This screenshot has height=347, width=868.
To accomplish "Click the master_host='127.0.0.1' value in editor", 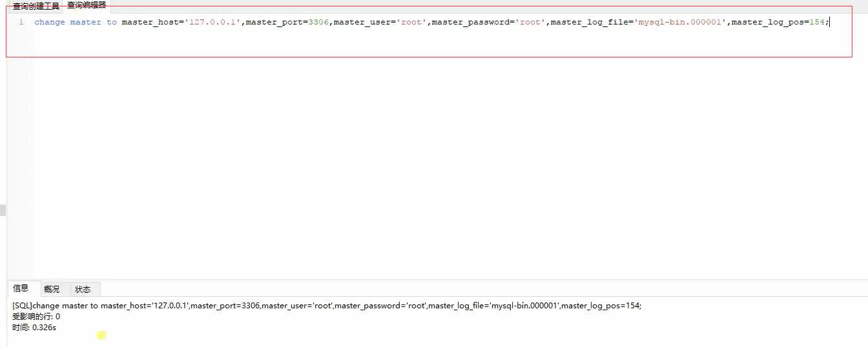I will 181,22.
